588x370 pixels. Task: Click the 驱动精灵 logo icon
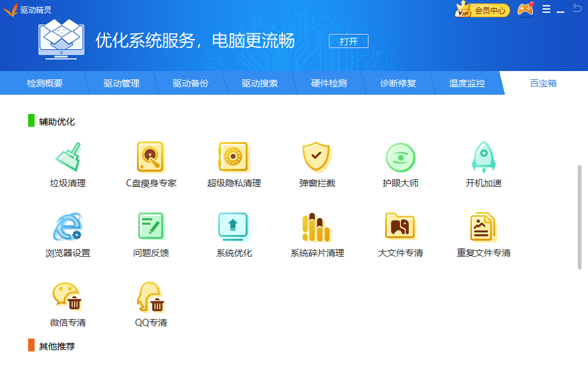click(10, 10)
